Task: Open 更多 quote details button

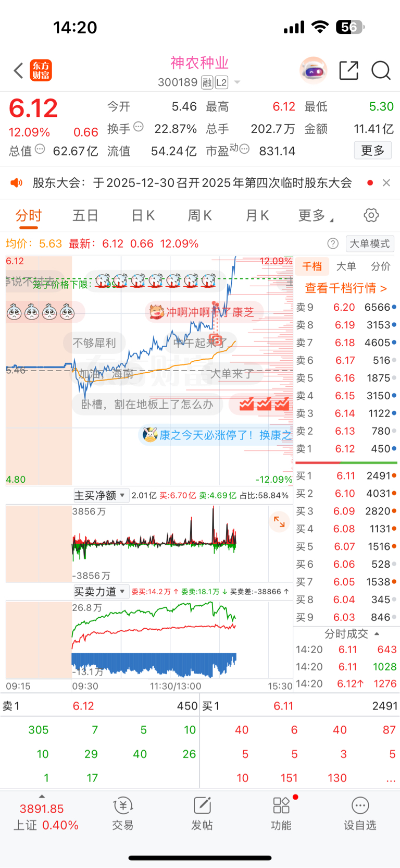Action: click(x=373, y=151)
